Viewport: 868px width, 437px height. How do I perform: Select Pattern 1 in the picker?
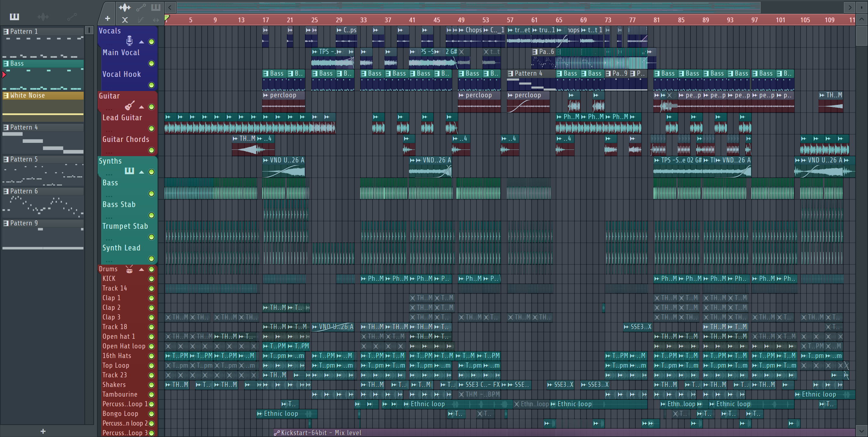pyautogui.click(x=43, y=43)
